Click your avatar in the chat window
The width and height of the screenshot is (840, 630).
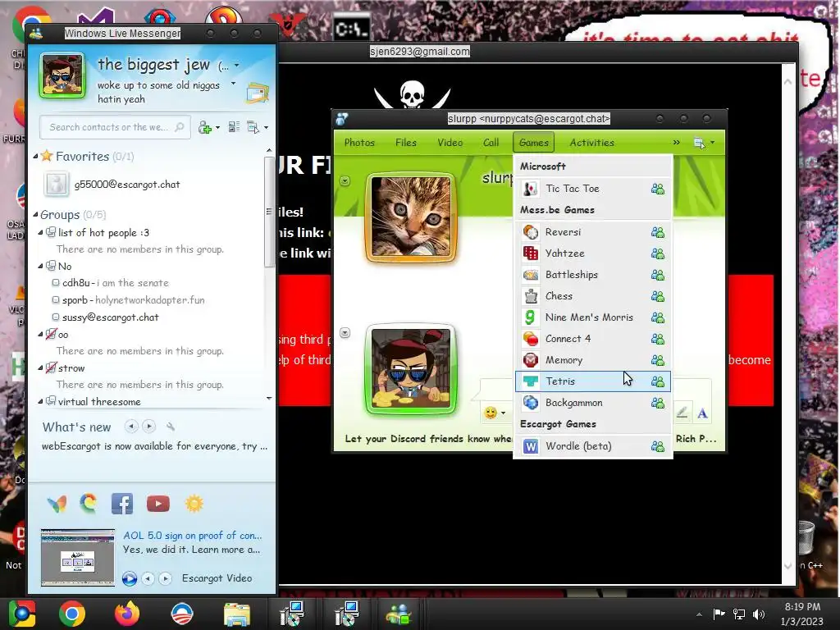click(411, 368)
